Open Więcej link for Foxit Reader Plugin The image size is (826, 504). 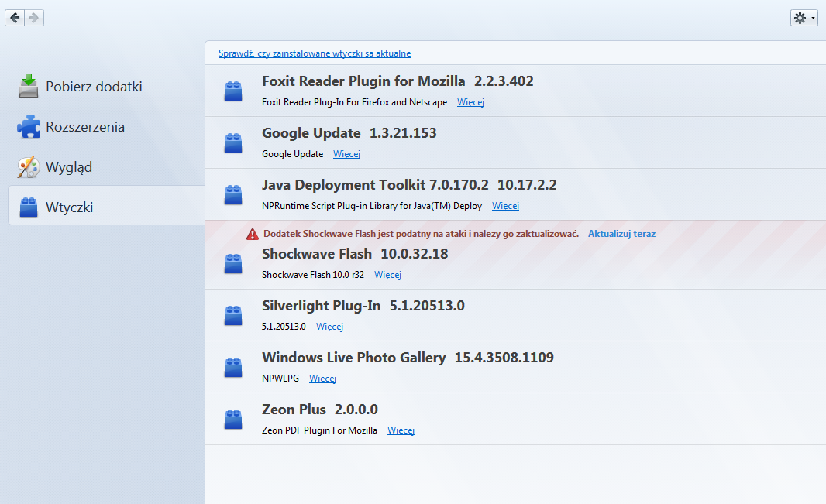[470, 102]
